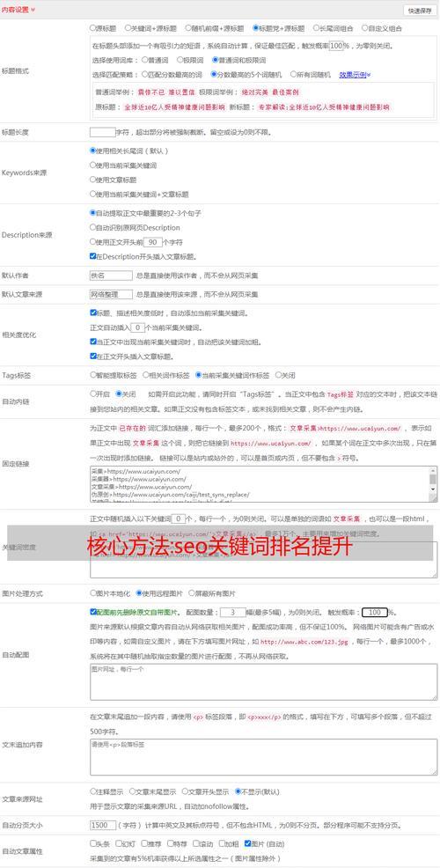Select 文章末尾显示 for source URL
This screenshot has width=440, height=868.
pyautogui.click(x=130, y=791)
